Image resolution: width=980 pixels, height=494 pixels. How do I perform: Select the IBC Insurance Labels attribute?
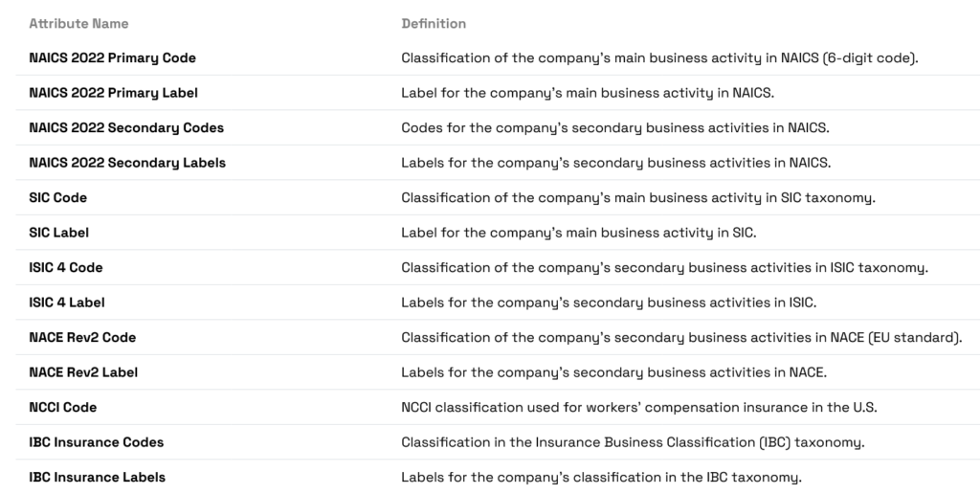97,477
